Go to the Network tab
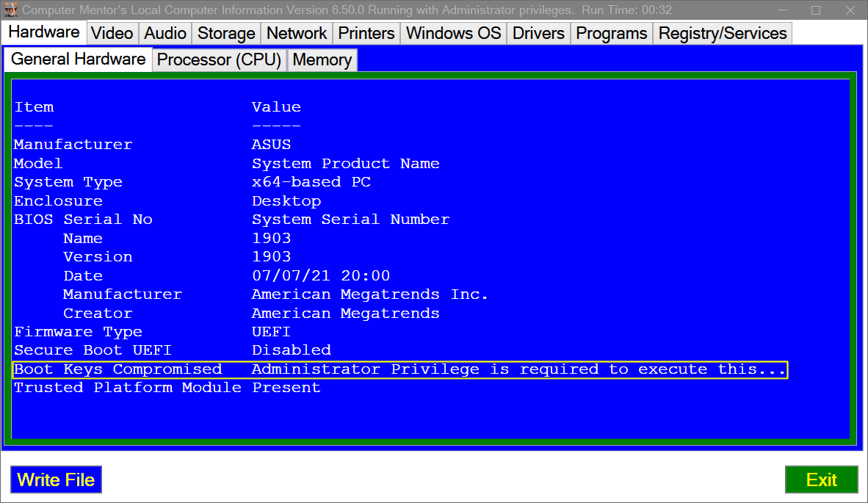 pos(296,34)
